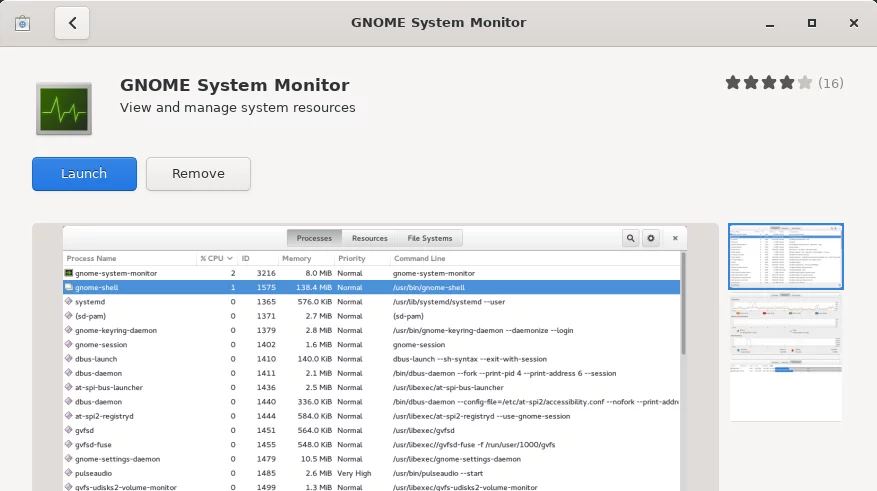Click the Memory column header
877x491 pixels.
[296, 258]
